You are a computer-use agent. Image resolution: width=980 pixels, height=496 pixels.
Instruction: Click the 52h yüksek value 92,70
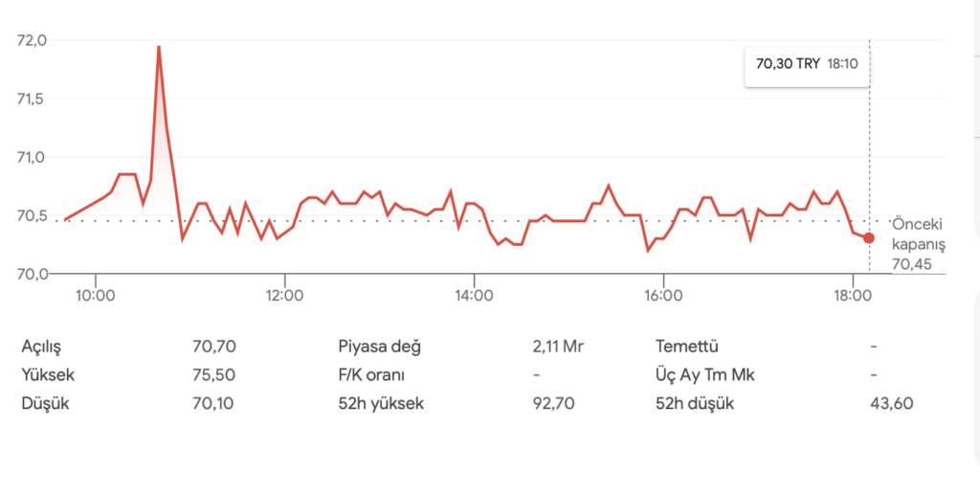click(x=553, y=403)
